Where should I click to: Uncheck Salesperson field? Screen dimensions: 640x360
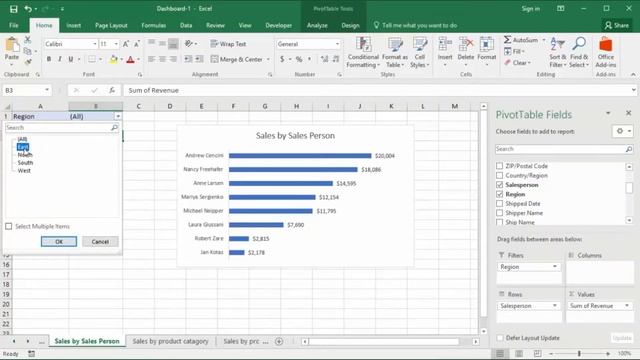point(500,184)
